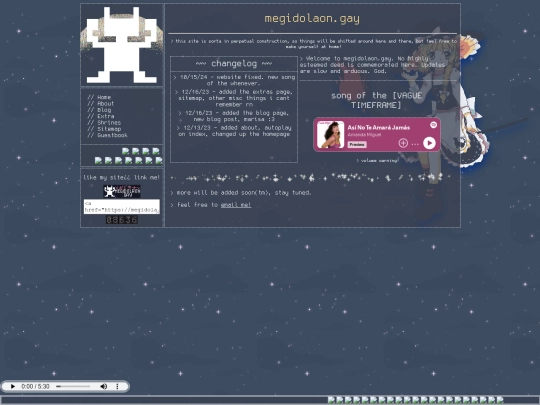Click the 'like my site?? link me!' text

point(122,177)
